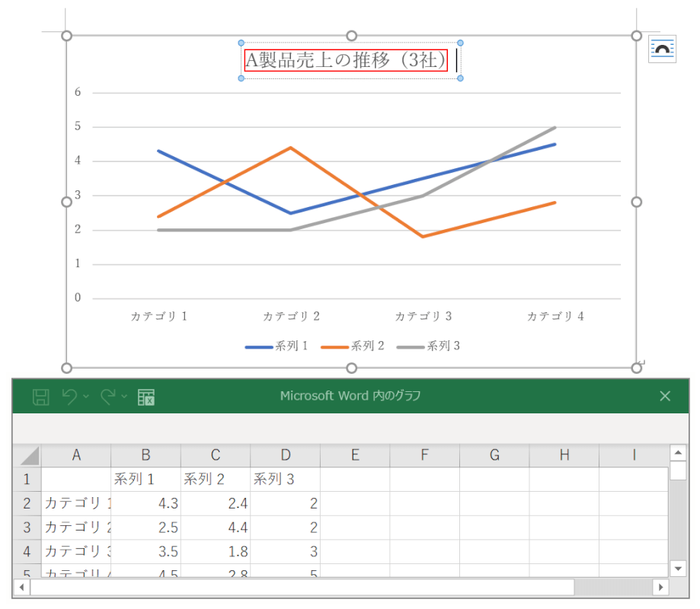
Task: Click the horizontal scrollbar left arrow
Action: pyautogui.click(x=21, y=587)
